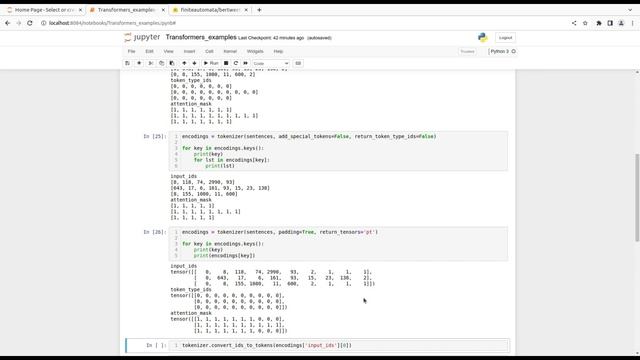This screenshot has width=640, height=360.
Task: Go back in browser history
Action: [8, 23]
